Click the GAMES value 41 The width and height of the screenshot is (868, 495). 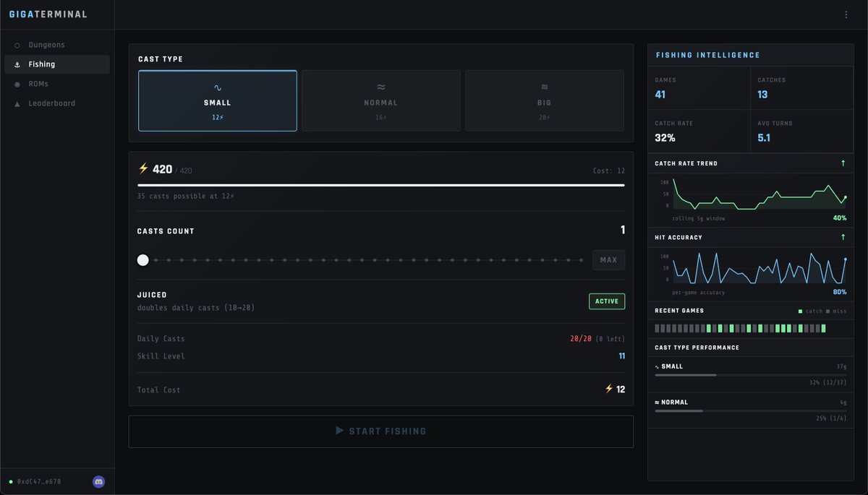pyautogui.click(x=660, y=94)
